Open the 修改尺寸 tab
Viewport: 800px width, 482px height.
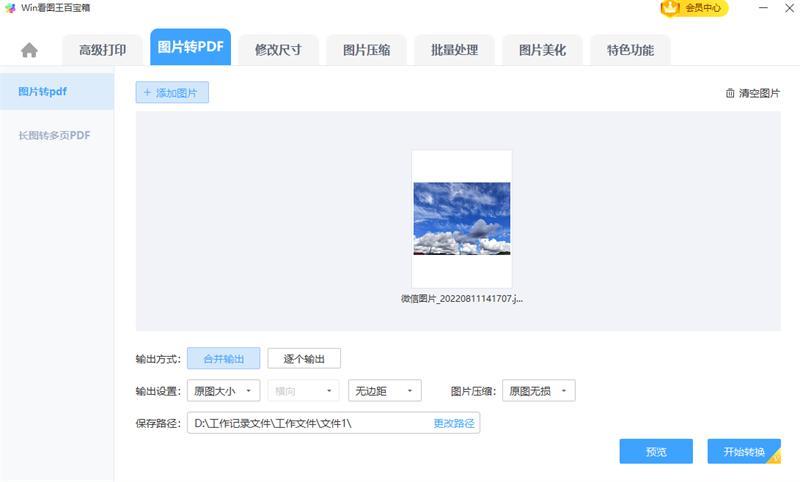pos(279,50)
